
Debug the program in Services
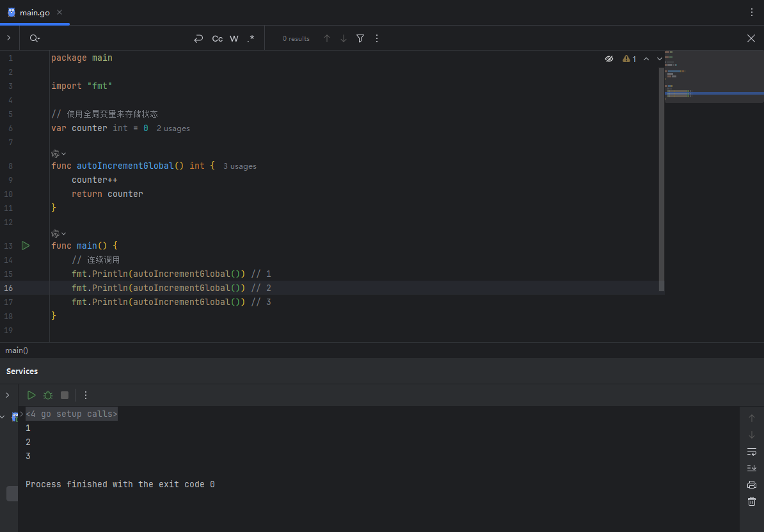point(48,395)
